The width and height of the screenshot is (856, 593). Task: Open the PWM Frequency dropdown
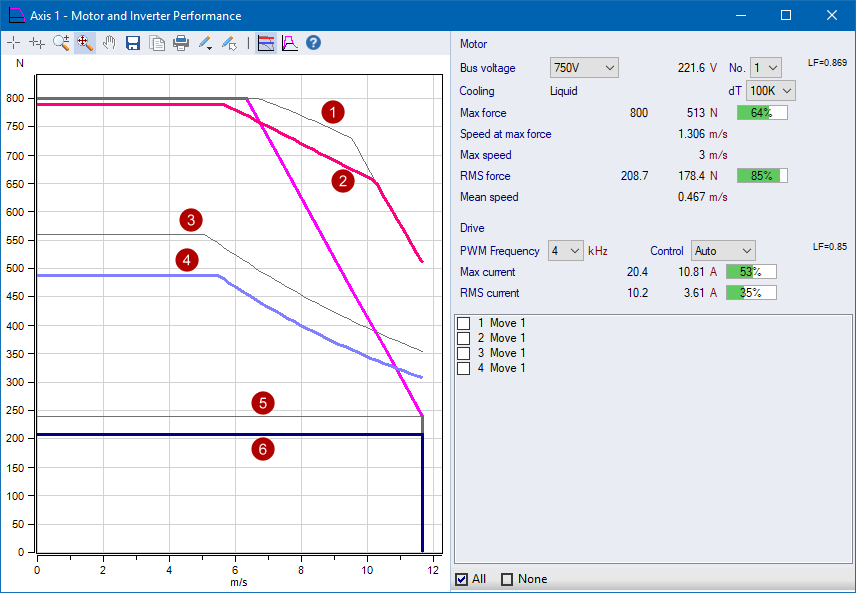(566, 250)
